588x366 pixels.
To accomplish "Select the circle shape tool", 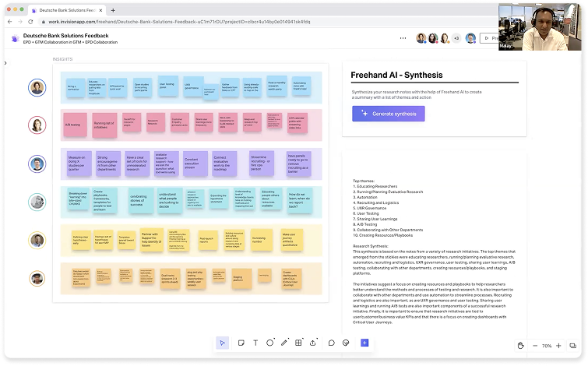I will point(269,343).
